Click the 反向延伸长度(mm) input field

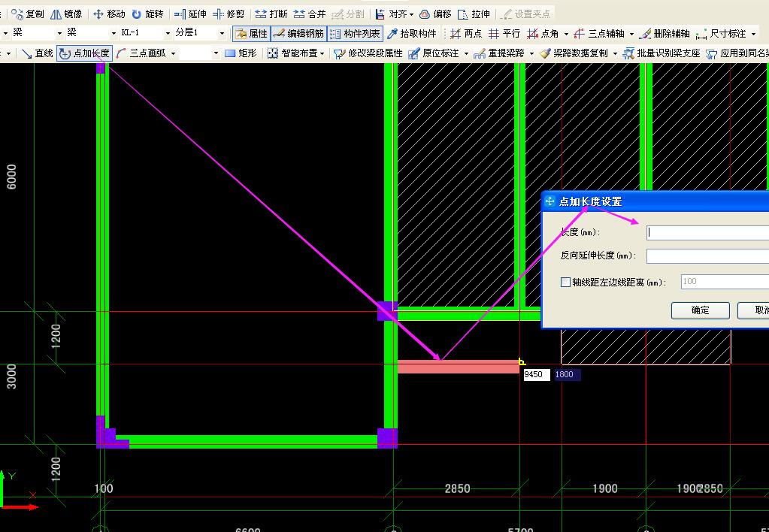707,256
